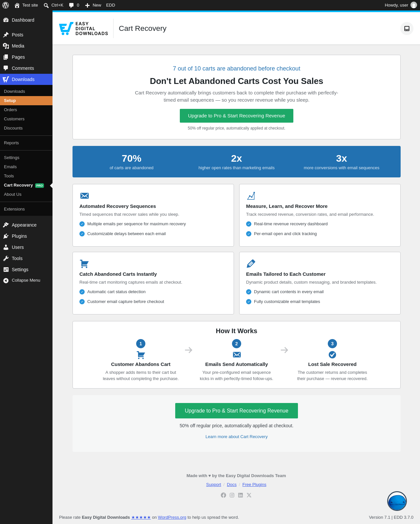Open the Ctrl+K search icon

click(x=46, y=5)
